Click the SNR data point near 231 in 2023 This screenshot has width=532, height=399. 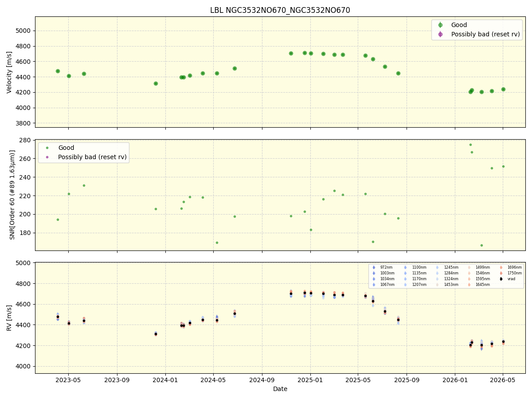click(x=84, y=185)
